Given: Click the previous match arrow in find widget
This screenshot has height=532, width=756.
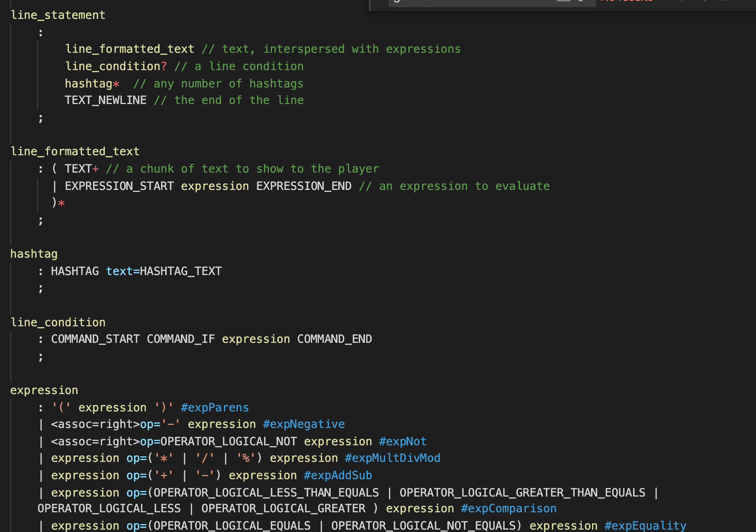Looking at the screenshot, I should (682, 2).
